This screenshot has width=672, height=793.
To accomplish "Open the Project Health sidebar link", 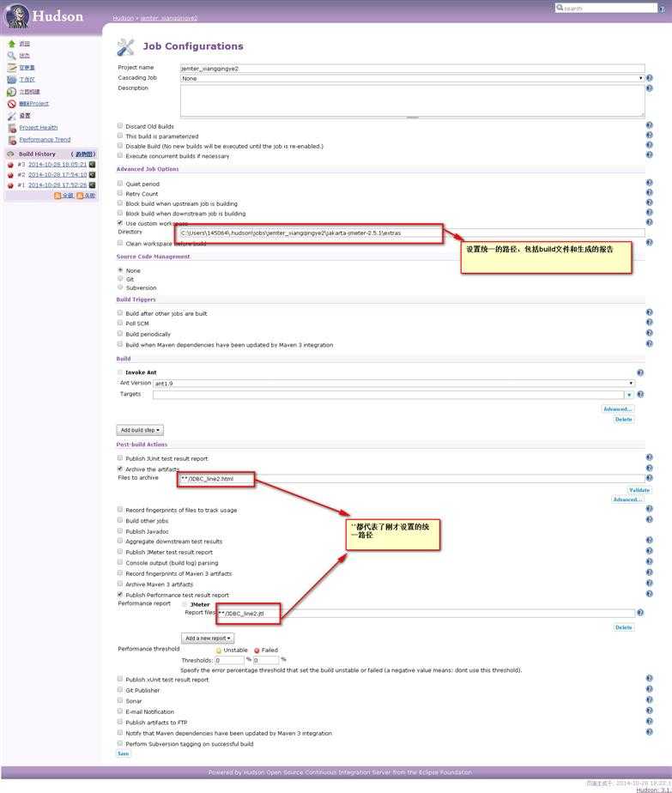I will [x=39, y=127].
